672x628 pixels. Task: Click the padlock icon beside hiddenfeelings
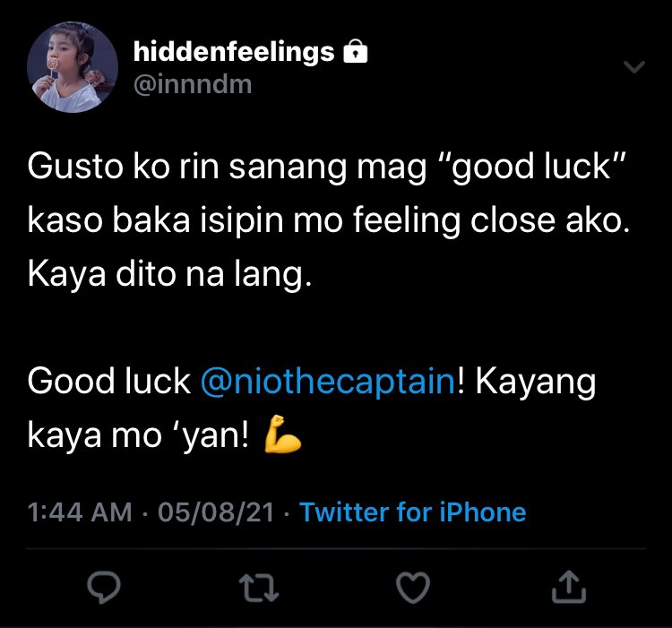[x=356, y=51]
